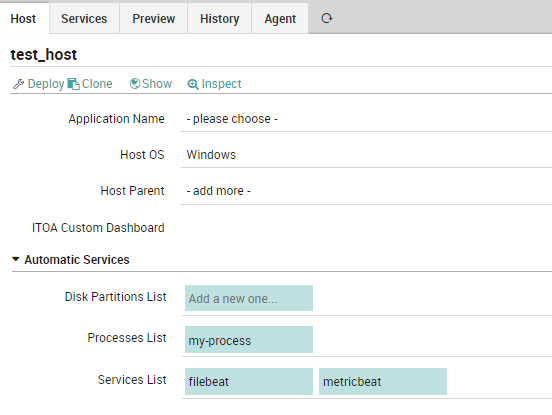Click the Inspect link text
The width and height of the screenshot is (552, 415).
[x=221, y=84]
